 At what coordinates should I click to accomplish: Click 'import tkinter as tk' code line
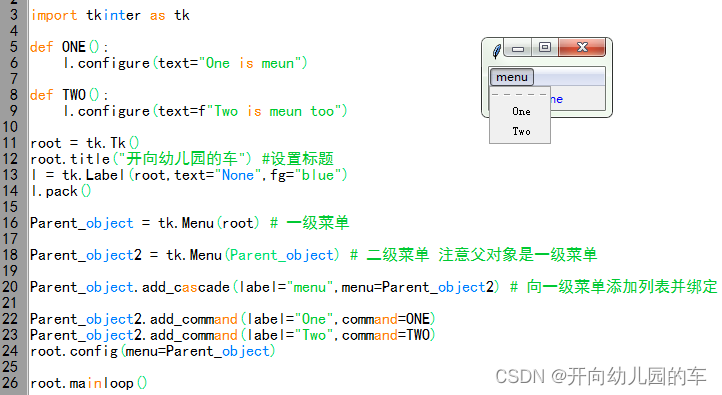coord(110,15)
